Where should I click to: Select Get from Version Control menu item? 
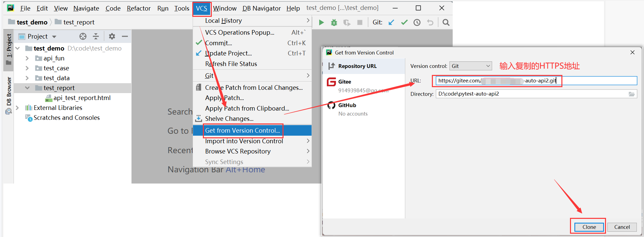click(x=243, y=131)
